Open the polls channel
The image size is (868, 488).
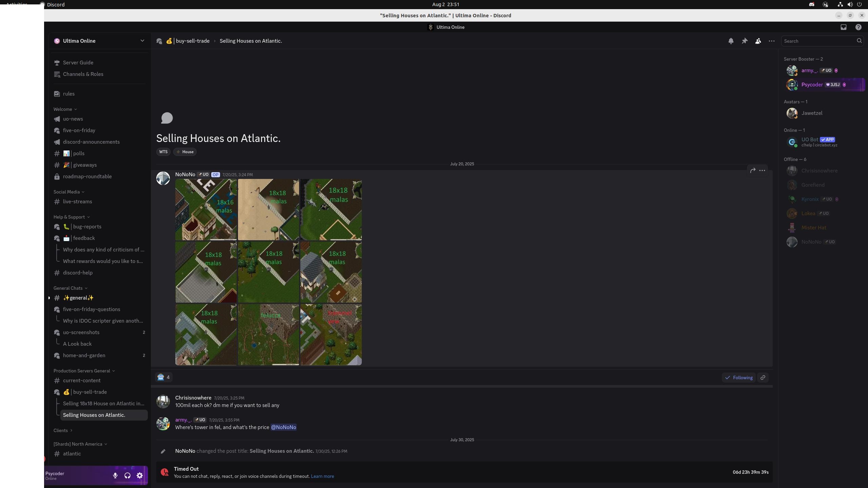tap(99, 154)
